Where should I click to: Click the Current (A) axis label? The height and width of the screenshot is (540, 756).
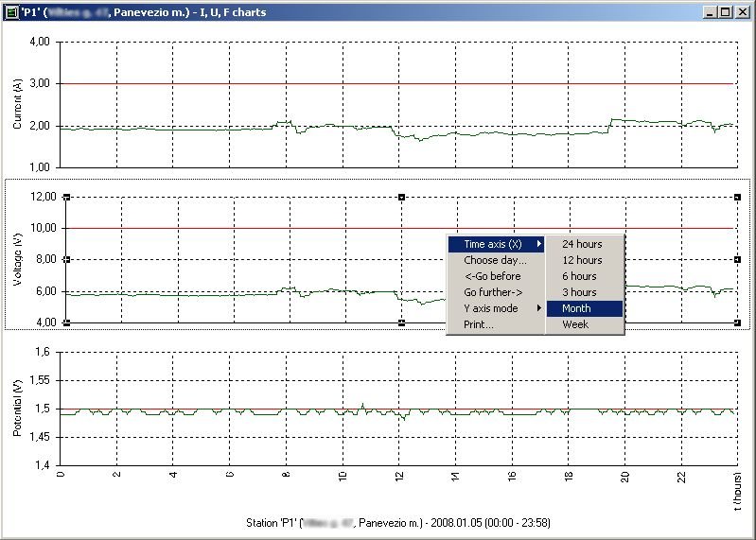pyautogui.click(x=17, y=104)
